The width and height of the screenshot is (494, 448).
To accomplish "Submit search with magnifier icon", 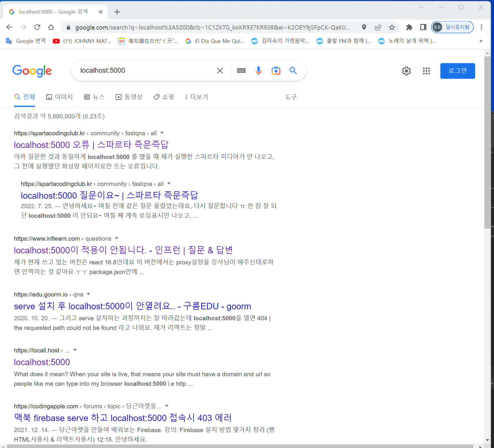I will point(293,70).
